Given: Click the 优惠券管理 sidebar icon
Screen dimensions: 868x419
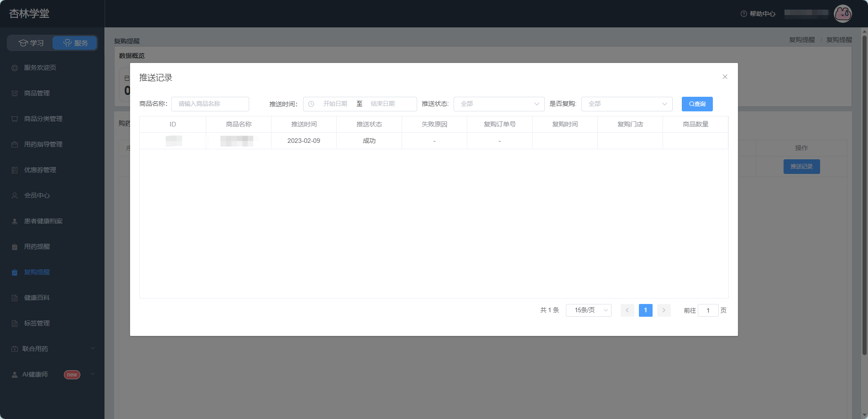Looking at the screenshot, I should [15, 170].
